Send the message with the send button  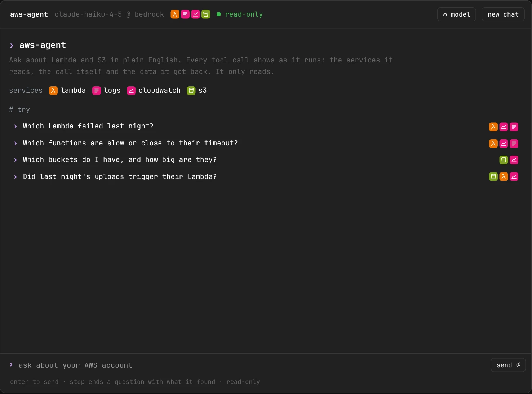pos(508,365)
